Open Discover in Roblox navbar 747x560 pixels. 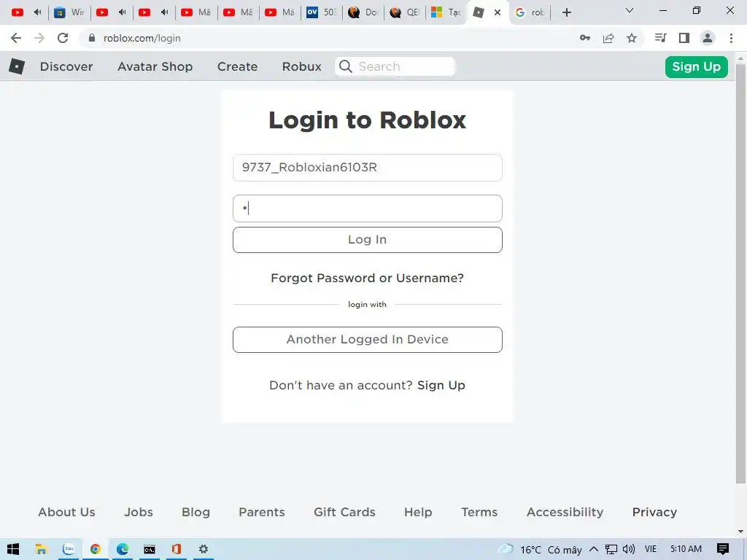pyautogui.click(x=66, y=66)
